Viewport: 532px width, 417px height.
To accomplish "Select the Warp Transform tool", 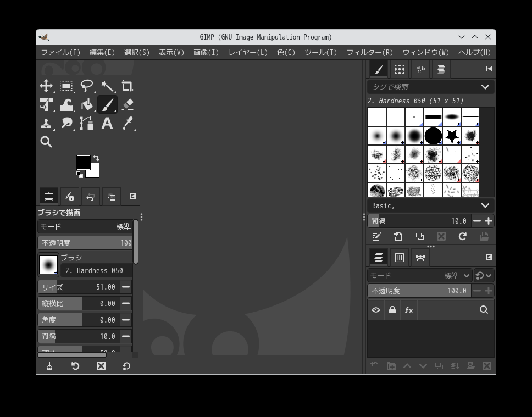I will tap(66, 104).
